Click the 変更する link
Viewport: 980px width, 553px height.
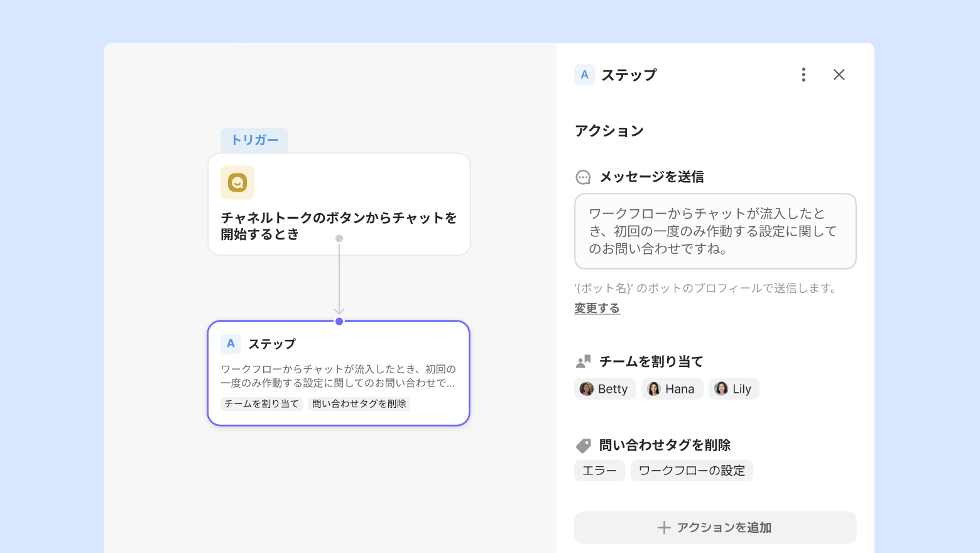[x=597, y=309]
